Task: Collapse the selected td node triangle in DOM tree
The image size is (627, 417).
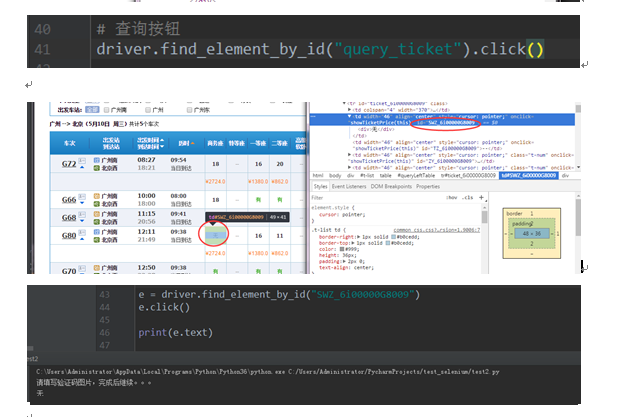Action: 349,116
